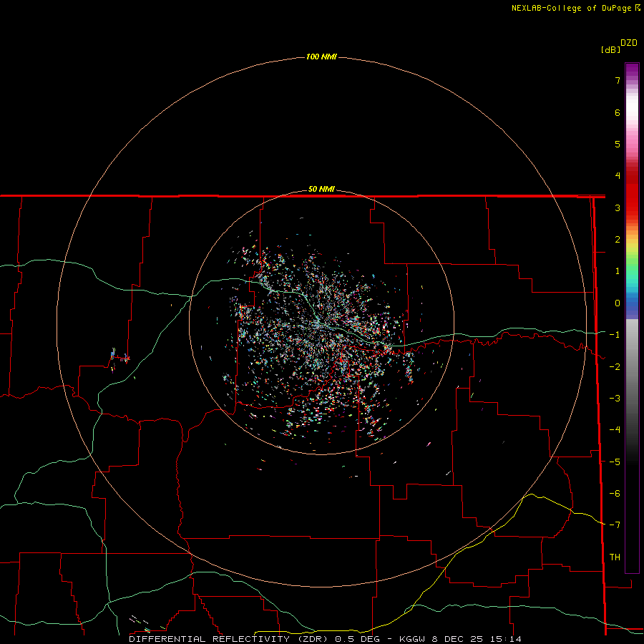
Task: Click the 0 value on the color scale
Action: (x=618, y=303)
